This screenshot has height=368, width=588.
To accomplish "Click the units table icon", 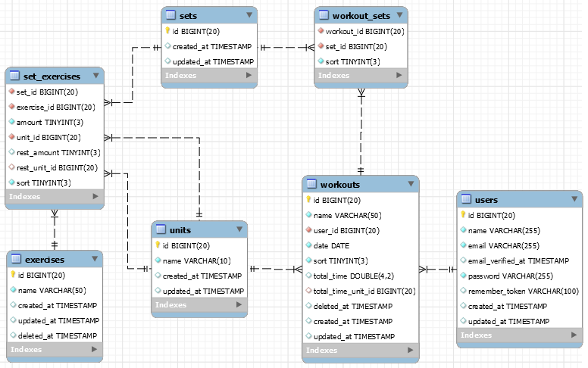I will pyautogui.click(x=161, y=229).
